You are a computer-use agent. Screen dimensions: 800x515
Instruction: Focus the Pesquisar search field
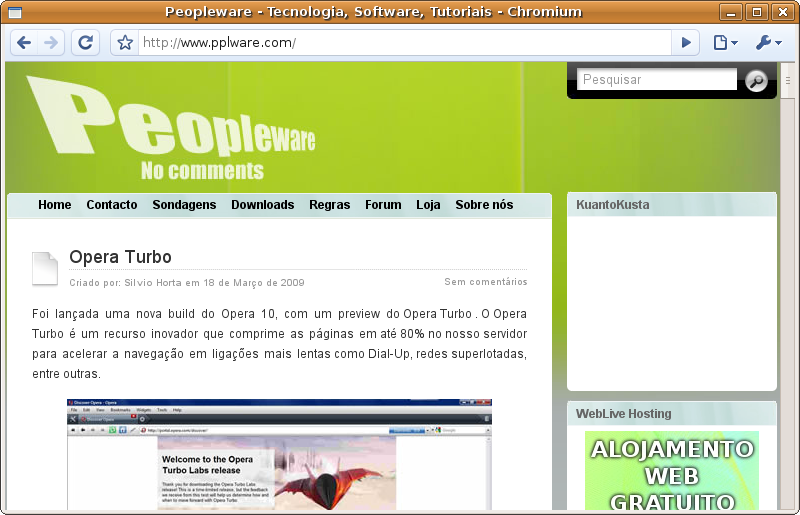click(x=657, y=79)
